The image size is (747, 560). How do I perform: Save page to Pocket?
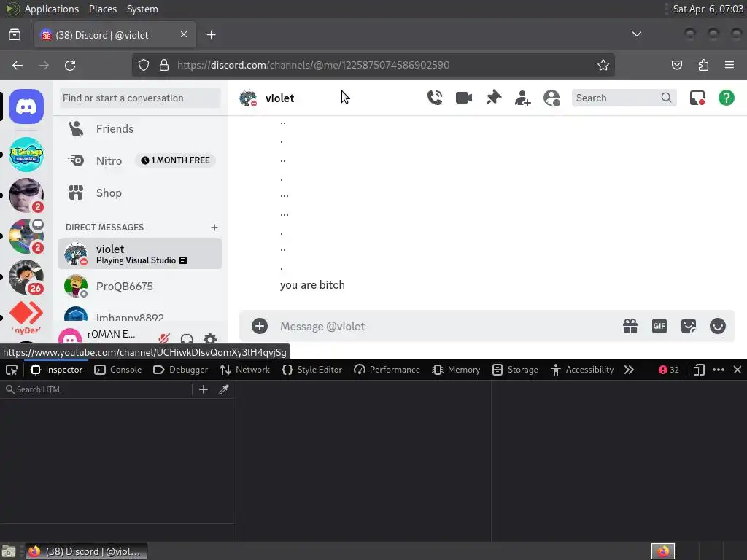pos(677,65)
